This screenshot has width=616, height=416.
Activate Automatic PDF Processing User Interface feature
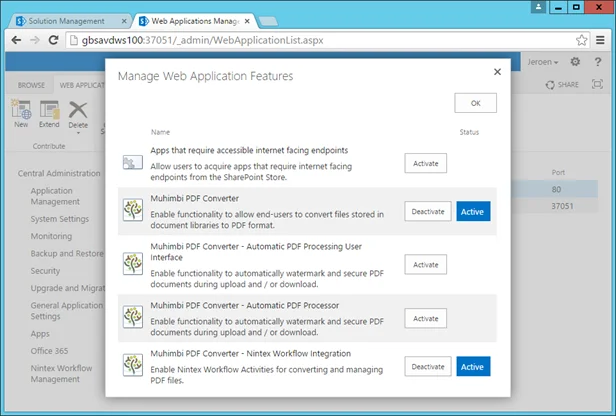[426, 264]
